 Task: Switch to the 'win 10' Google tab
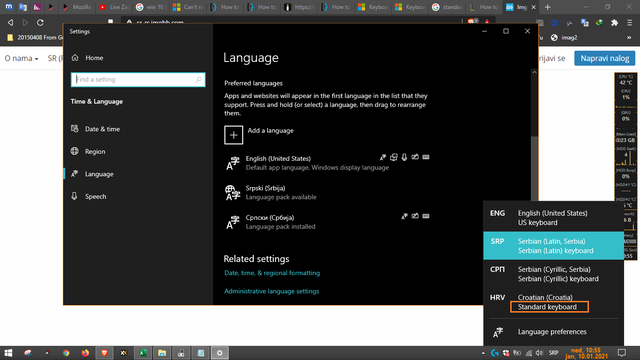click(x=151, y=7)
